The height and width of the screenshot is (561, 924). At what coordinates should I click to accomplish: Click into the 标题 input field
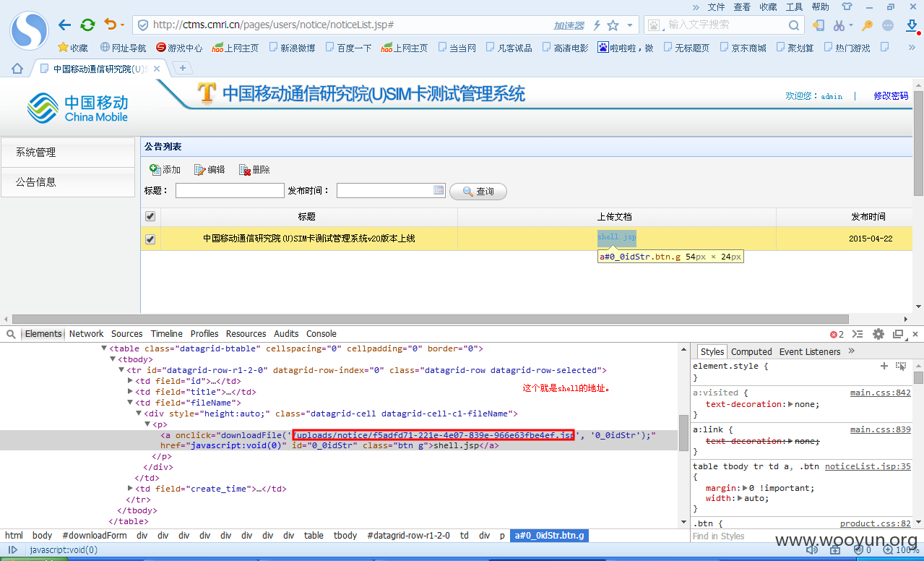click(x=230, y=191)
